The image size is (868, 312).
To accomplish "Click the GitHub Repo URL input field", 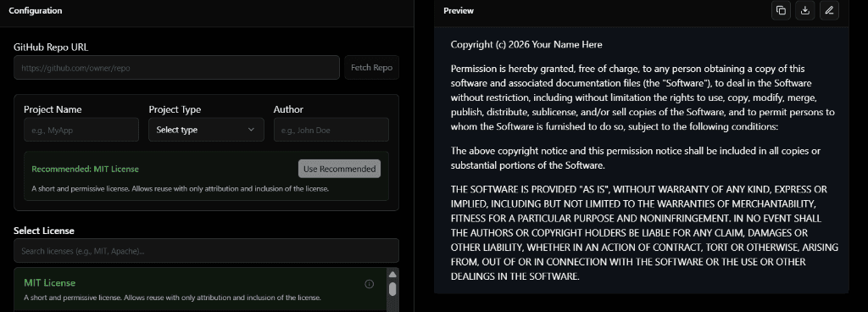I will click(176, 68).
